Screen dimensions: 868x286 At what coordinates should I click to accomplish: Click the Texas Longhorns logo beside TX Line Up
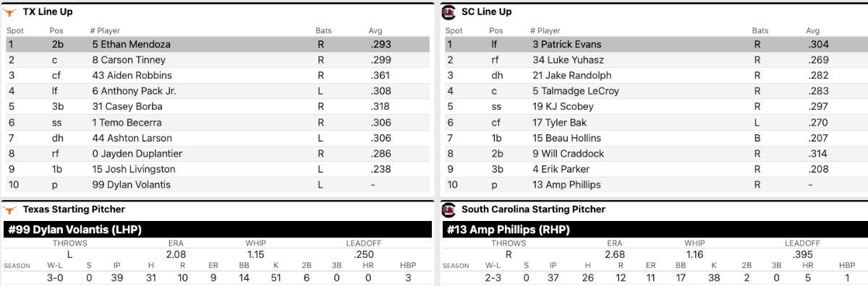[9, 12]
